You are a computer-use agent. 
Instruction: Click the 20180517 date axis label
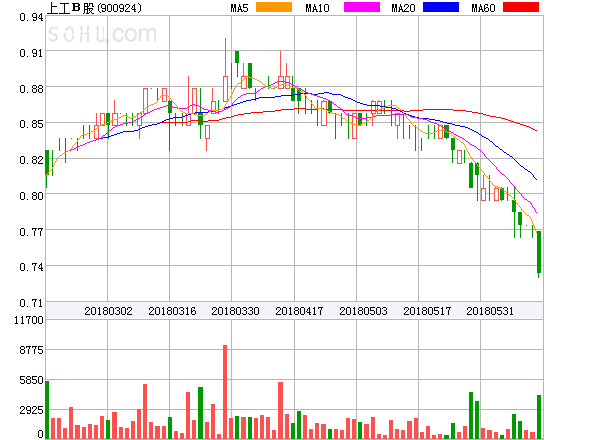(x=427, y=311)
